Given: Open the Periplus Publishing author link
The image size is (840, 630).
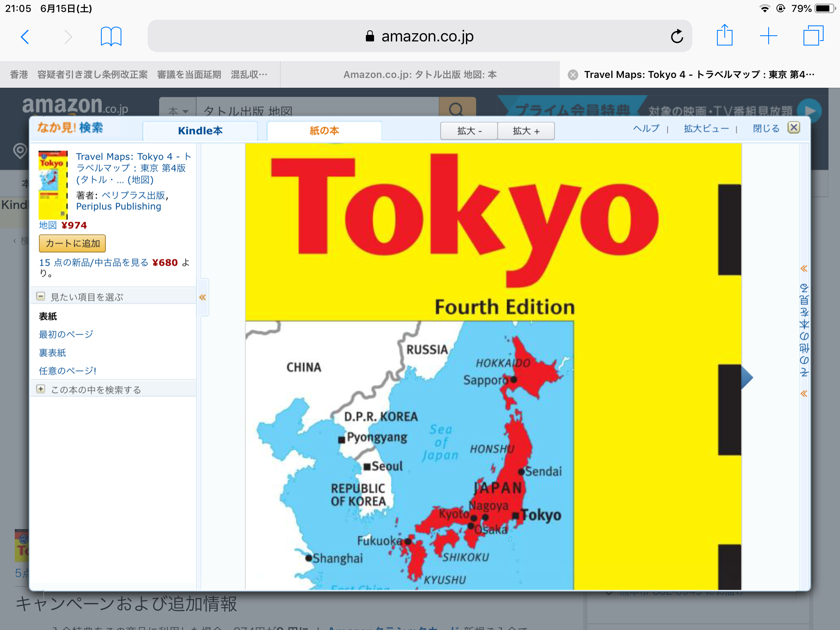Looking at the screenshot, I should [119, 206].
